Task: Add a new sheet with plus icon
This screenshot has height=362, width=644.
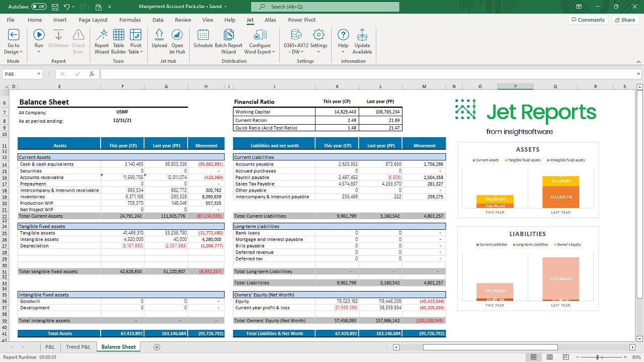Action: [x=157, y=347]
